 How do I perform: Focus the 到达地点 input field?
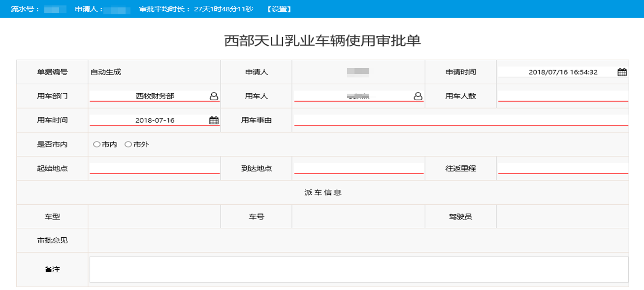click(x=359, y=169)
